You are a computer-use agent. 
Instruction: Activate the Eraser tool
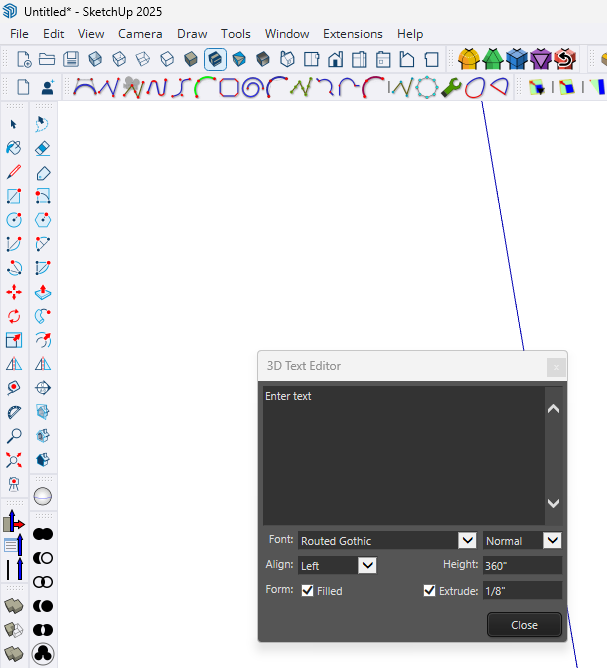click(x=43, y=148)
